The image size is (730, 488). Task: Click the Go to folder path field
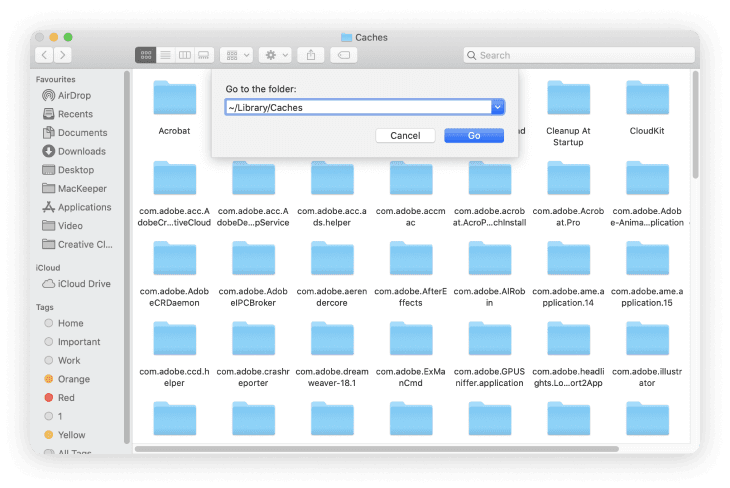click(x=358, y=107)
